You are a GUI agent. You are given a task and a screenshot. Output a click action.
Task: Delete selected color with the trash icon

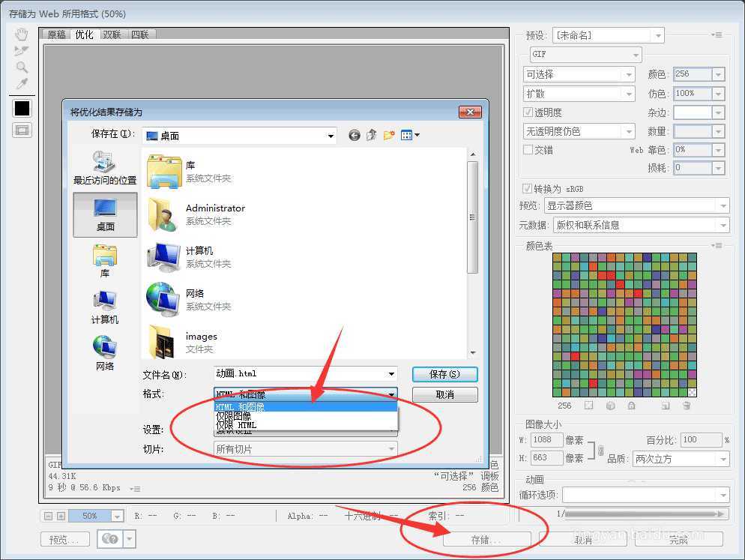687,406
